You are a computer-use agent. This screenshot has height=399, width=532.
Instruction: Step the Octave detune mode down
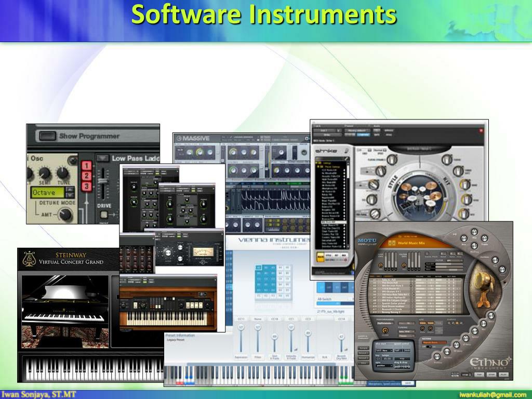[70, 195]
